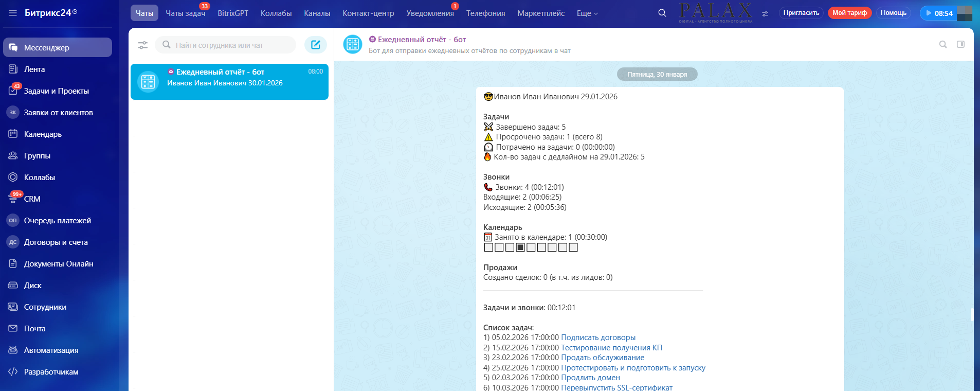This screenshot has height=391, width=980.
Task: Open the Контакт-центр tab
Action: coord(368,13)
